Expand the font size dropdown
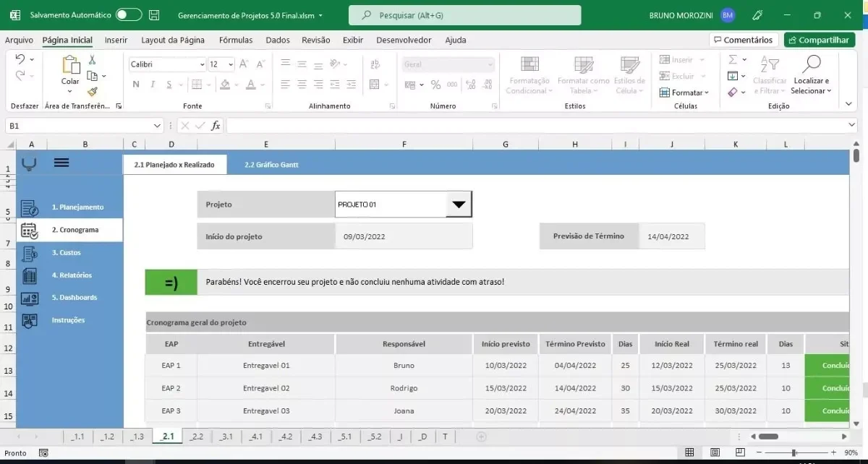Screen dimensions: 868x464 (x=231, y=64)
